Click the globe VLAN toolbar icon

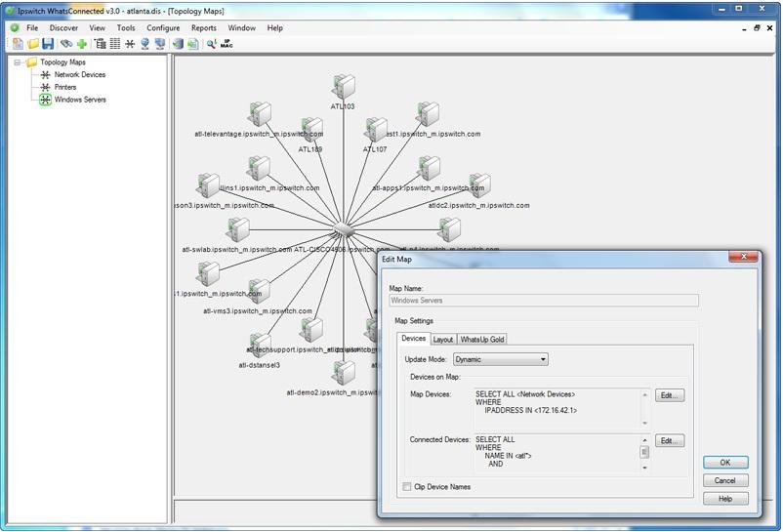pyautogui.click(x=144, y=44)
